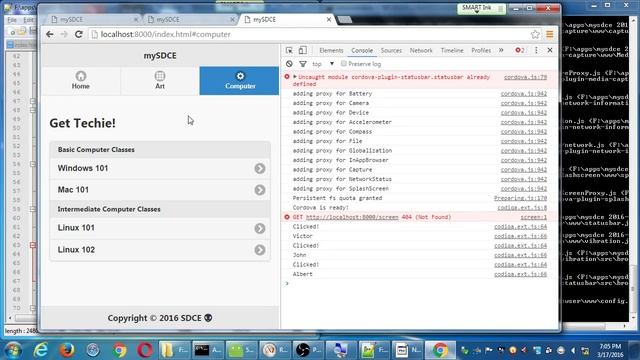Open the File Explorer taskbar item
The height and width of the screenshot is (360, 640).
(x=173, y=350)
